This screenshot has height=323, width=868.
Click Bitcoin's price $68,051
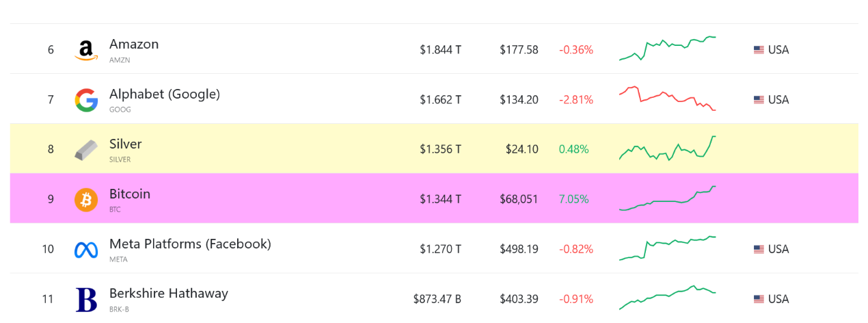click(x=519, y=199)
